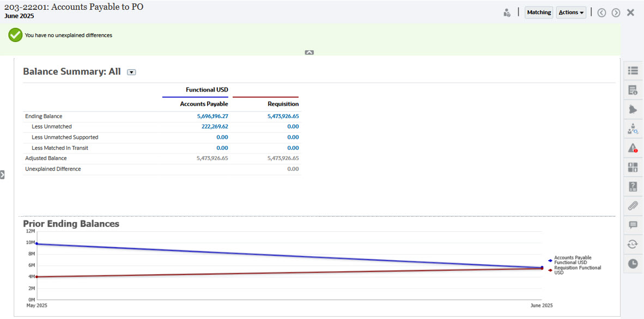644x319 pixels.
Task: Click the Unexplained Difference row label
Action: click(x=53, y=169)
